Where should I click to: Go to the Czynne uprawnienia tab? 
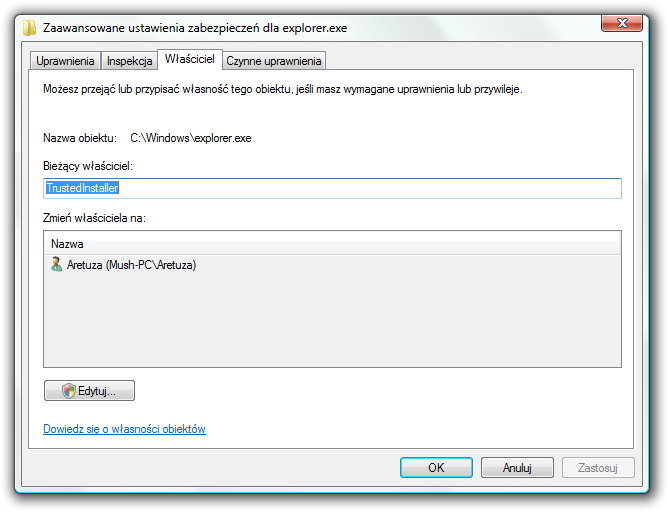click(x=274, y=61)
